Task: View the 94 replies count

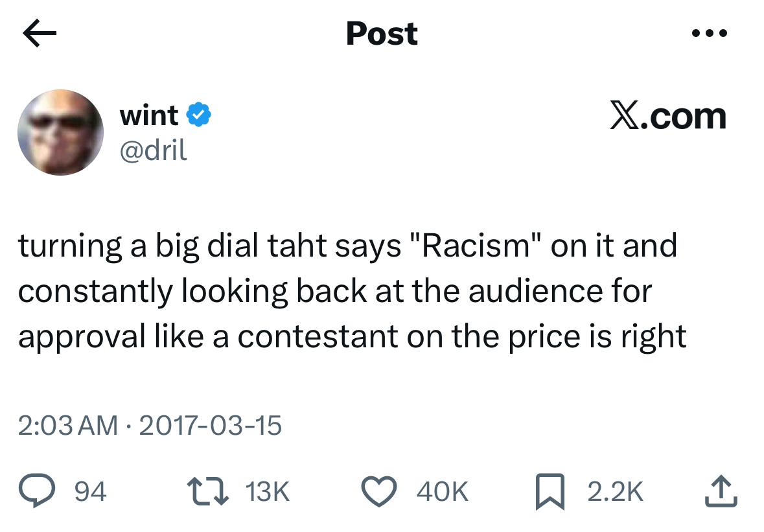Action: (90, 492)
